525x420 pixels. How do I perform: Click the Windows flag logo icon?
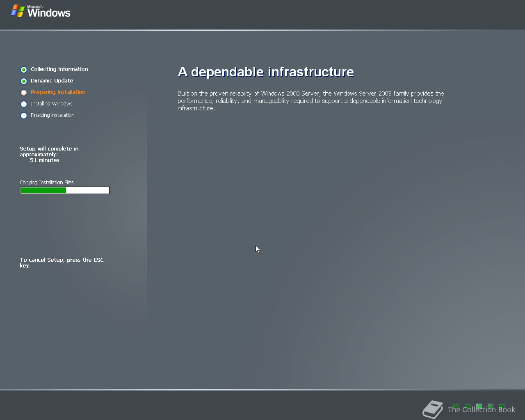(18, 11)
